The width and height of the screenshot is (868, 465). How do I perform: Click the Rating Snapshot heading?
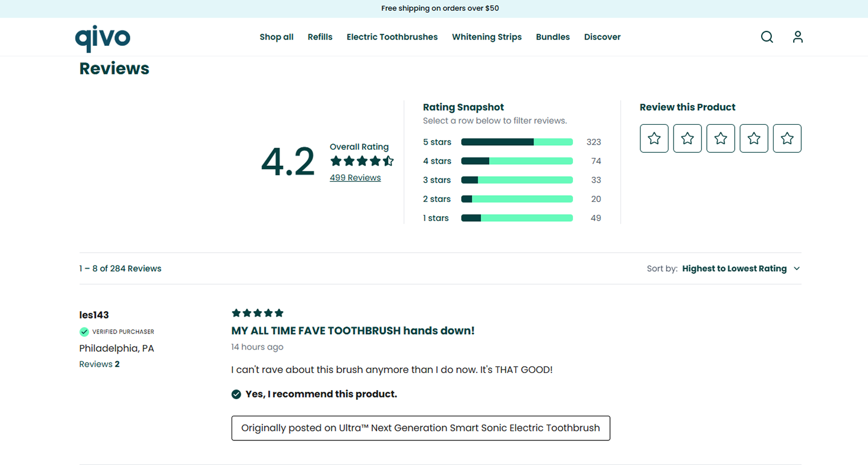pos(463,108)
